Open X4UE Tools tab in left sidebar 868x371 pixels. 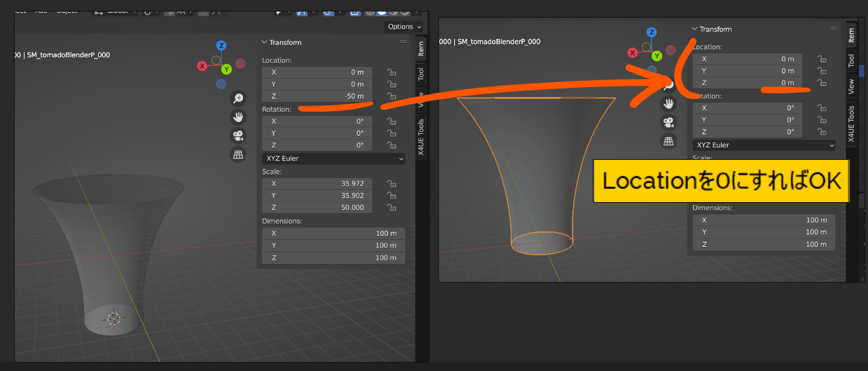[x=421, y=137]
